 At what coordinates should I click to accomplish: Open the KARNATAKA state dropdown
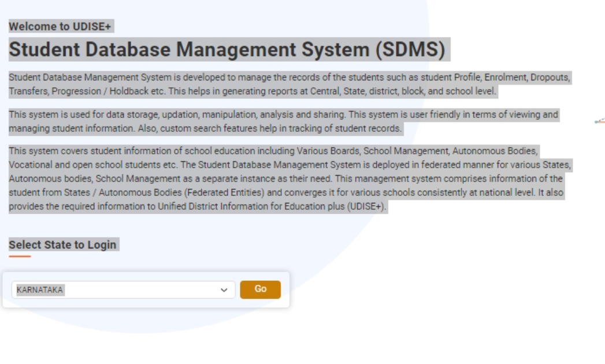tap(123, 290)
